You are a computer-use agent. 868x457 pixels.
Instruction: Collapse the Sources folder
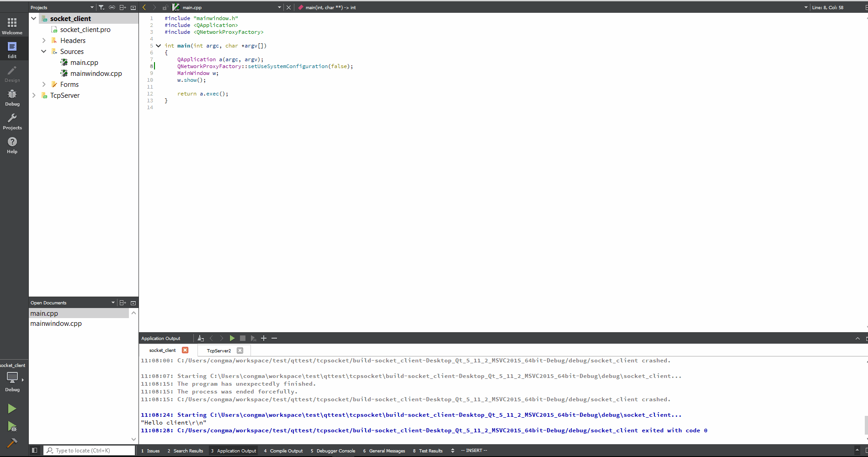(x=44, y=52)
